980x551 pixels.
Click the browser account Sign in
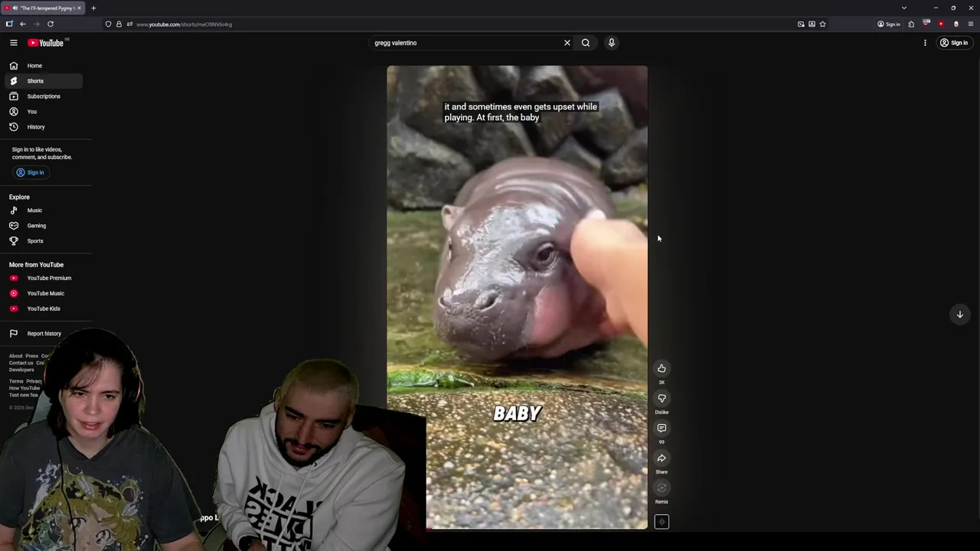[x=889, y=24]
